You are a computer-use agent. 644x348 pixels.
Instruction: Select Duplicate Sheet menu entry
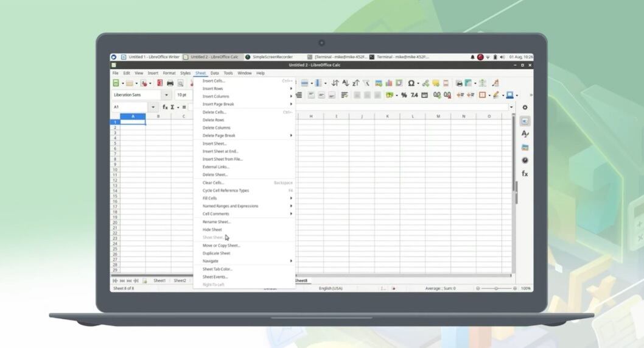pyautogui.click(x=216, y=253)
